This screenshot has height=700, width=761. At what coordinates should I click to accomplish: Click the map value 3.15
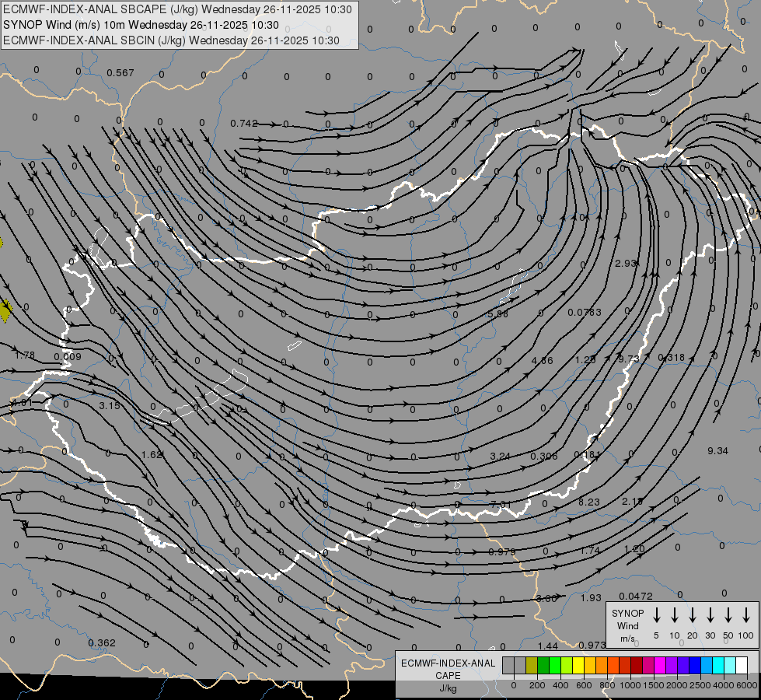tap(109, 405)
